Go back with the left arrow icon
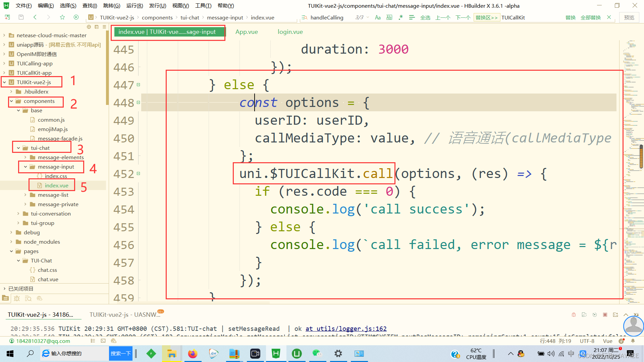644x362 pixels. point(35,17)
